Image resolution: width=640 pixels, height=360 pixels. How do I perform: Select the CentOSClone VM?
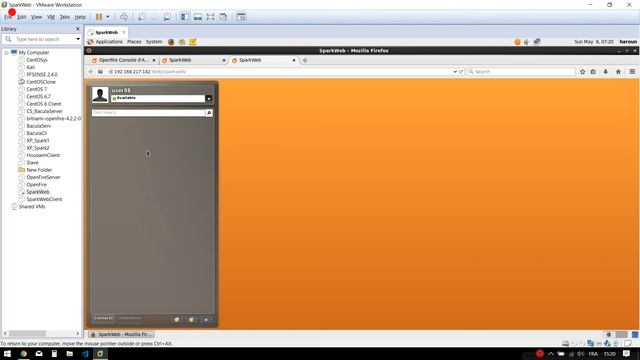pyautogui.click(x=41, y=82)
